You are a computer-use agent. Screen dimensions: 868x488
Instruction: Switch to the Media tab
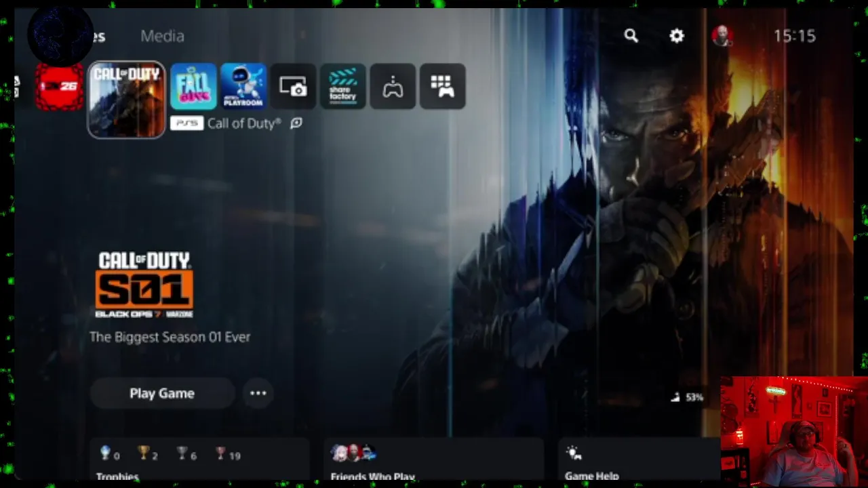tap(162, 36)
